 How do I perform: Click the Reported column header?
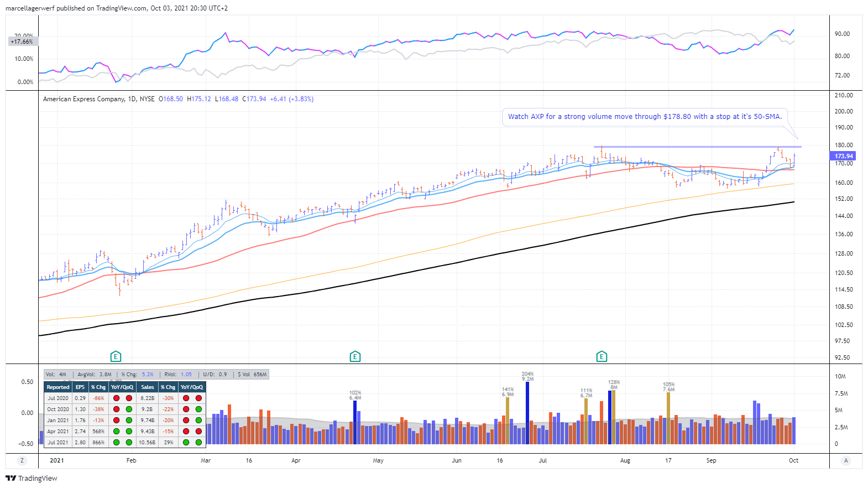coord(58,387)
